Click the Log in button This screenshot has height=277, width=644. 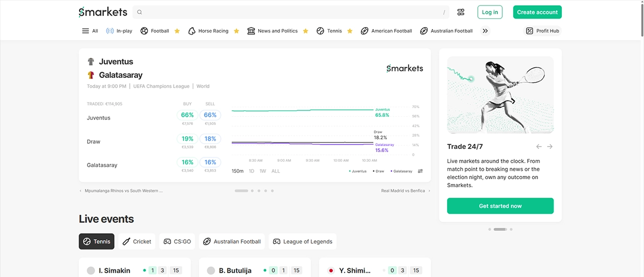490,12
